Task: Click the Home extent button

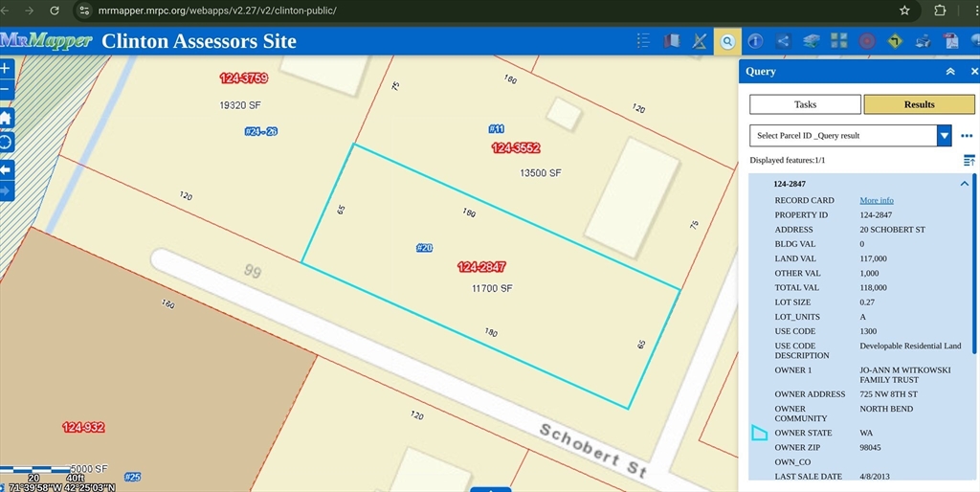Action: tap(7, 118)
